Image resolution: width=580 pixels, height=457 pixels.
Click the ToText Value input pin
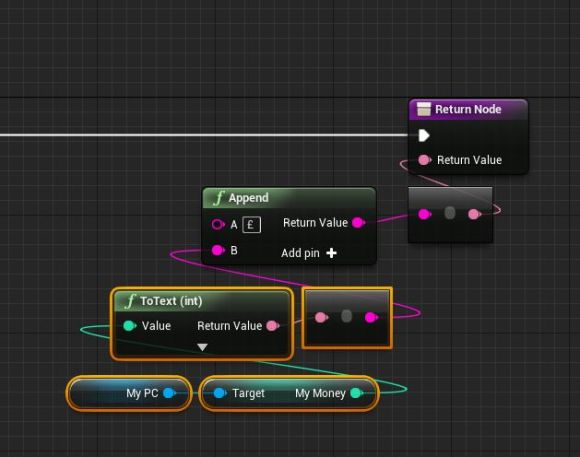coord(129,326)
